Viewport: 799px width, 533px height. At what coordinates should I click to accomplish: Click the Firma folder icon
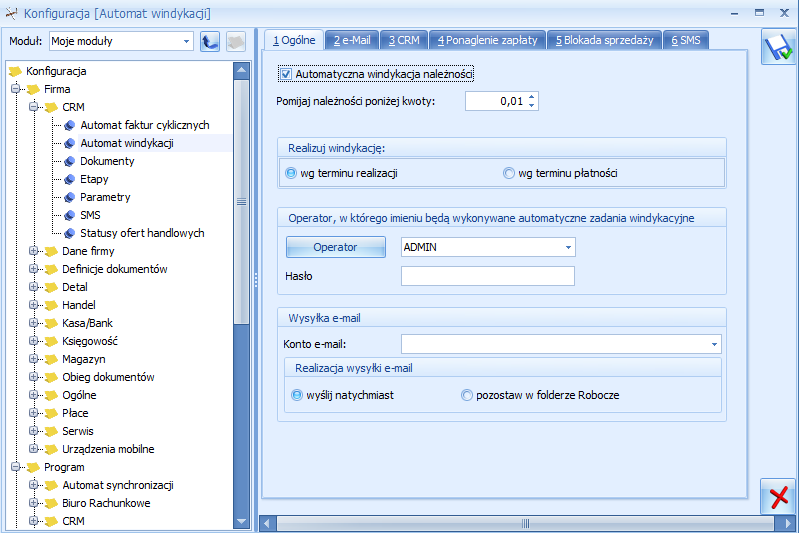click(34, 90)
